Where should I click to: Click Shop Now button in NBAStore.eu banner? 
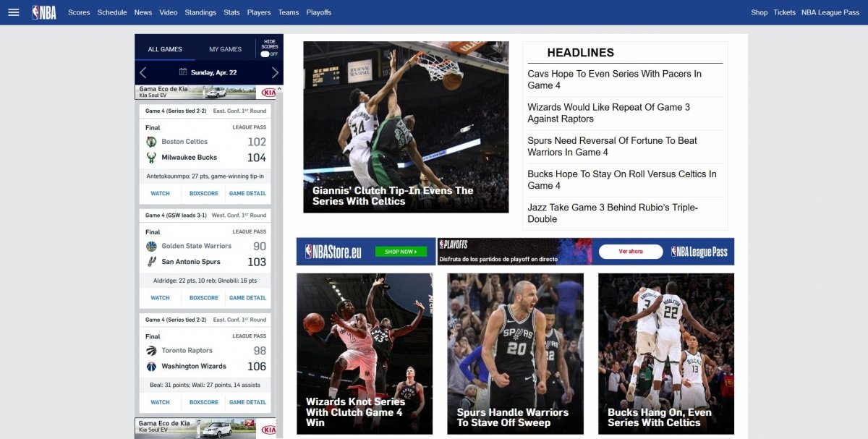tap(401, 252)
